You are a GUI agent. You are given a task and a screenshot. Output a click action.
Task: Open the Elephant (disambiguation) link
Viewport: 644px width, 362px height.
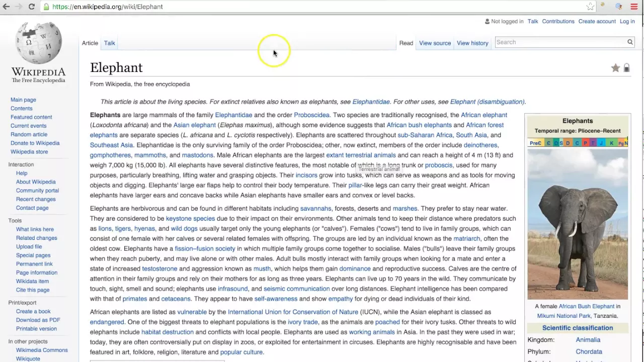487,102
